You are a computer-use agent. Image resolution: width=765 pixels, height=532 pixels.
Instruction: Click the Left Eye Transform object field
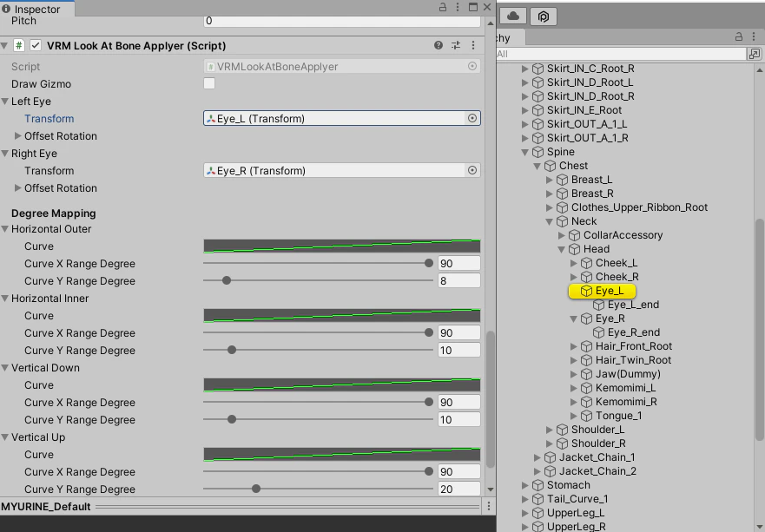click(342, 119)
